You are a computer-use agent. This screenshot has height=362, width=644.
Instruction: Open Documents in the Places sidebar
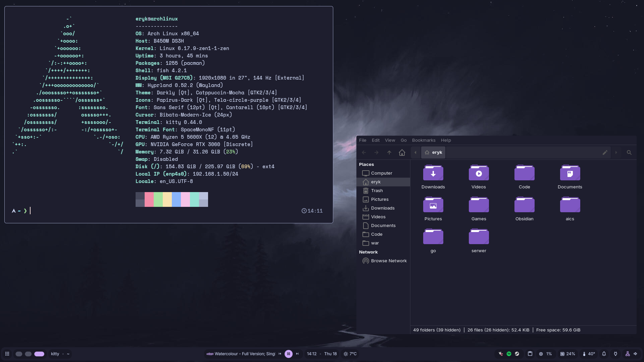coord(383,226)
